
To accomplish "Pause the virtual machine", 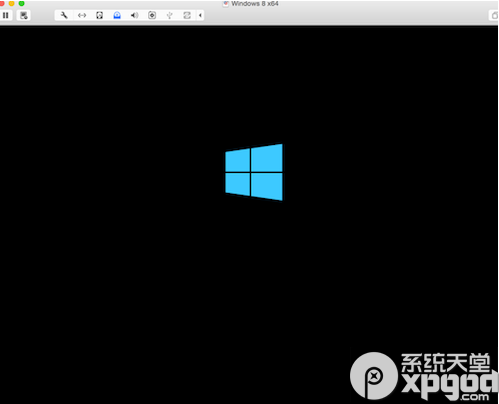I will click(6, 15).
